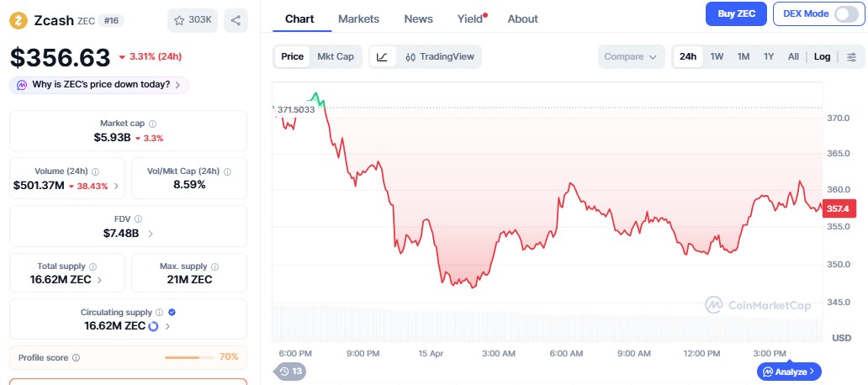The width and height of the screenshot is (868, 385).
Task: Open the News tab
Action: click(x=419, y=18)
